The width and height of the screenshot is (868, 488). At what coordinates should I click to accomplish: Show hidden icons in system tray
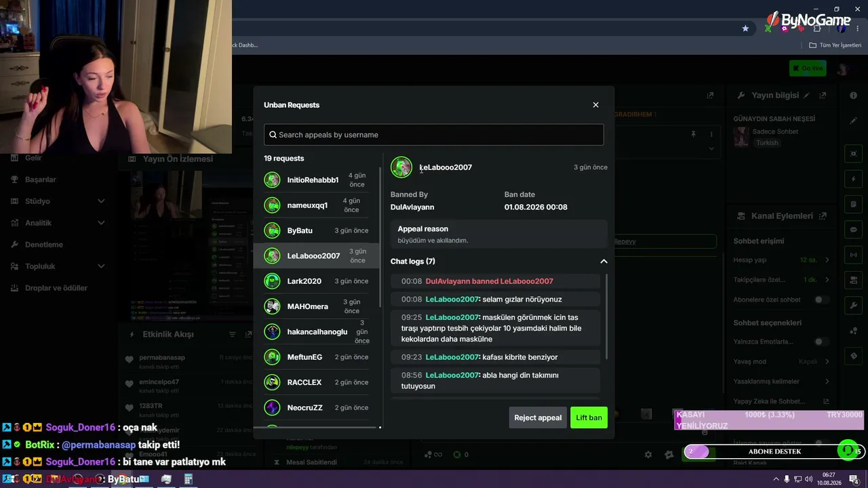(x=776, y=479)
